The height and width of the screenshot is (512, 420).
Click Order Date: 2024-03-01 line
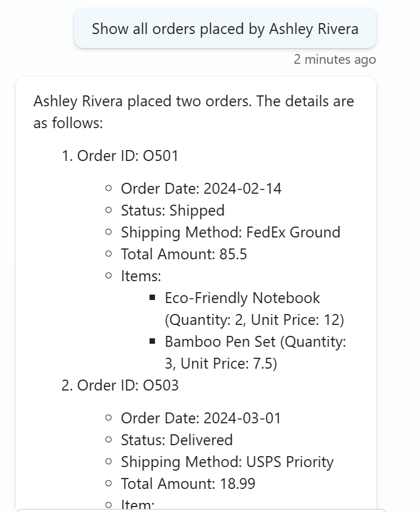click(x=201, y=418)
